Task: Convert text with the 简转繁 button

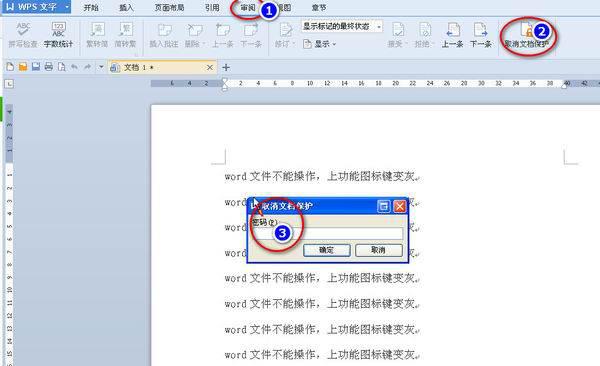Action: click(x=126, y=34)
